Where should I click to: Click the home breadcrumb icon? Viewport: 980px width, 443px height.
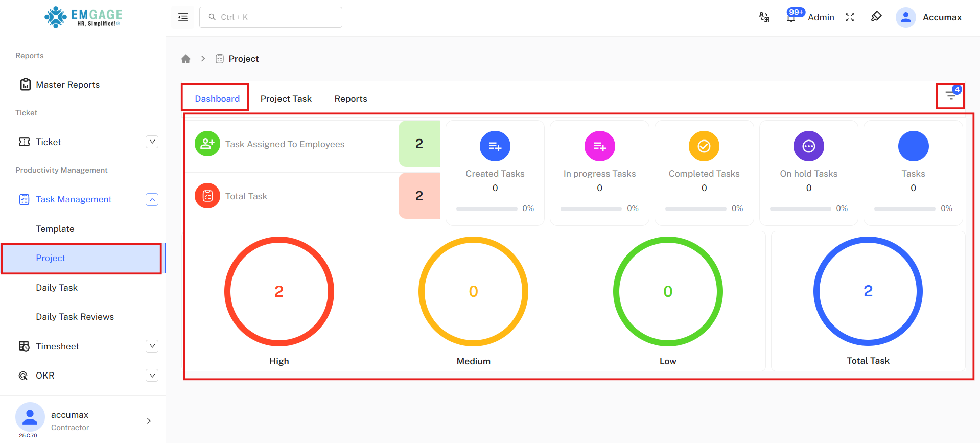186,59
